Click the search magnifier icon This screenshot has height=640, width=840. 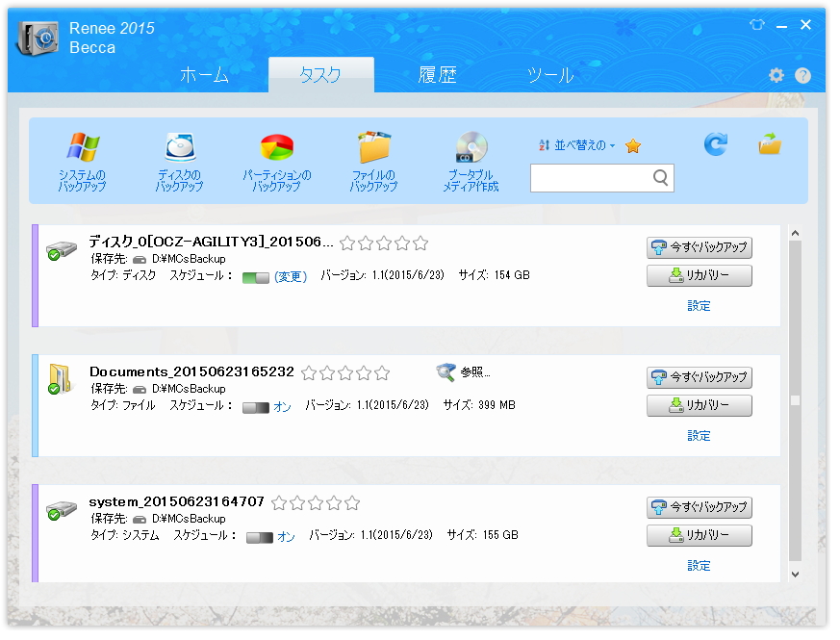pyautogui.click(x=660, y=177)
